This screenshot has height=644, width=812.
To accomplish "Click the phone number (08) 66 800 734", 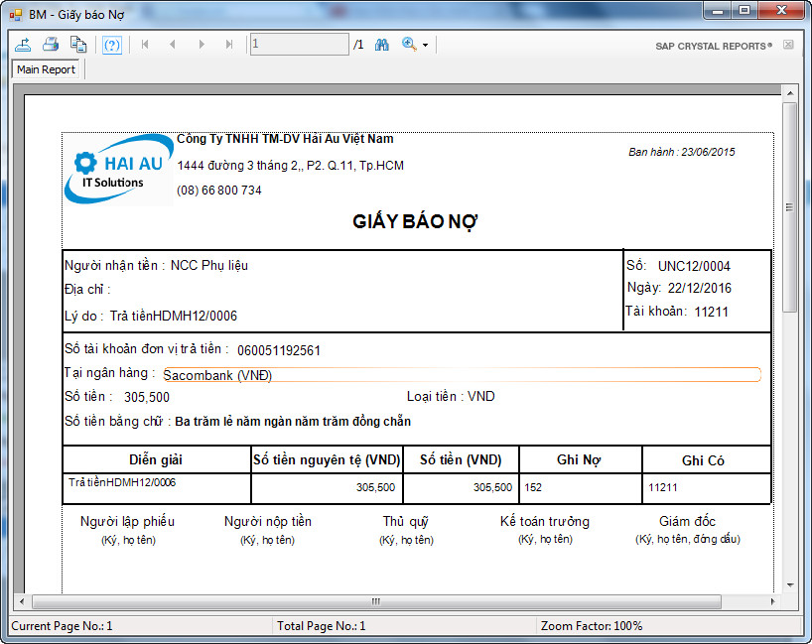I will pos(219,191).
